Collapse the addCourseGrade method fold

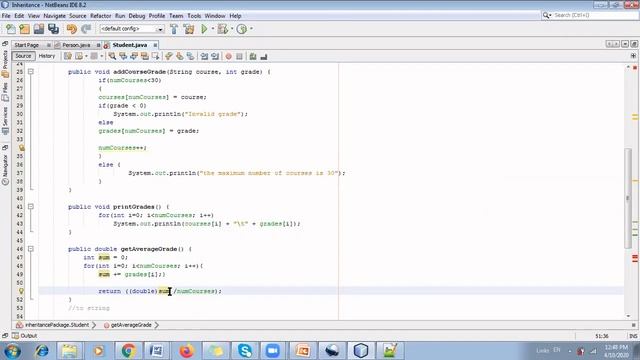point(31,71)
